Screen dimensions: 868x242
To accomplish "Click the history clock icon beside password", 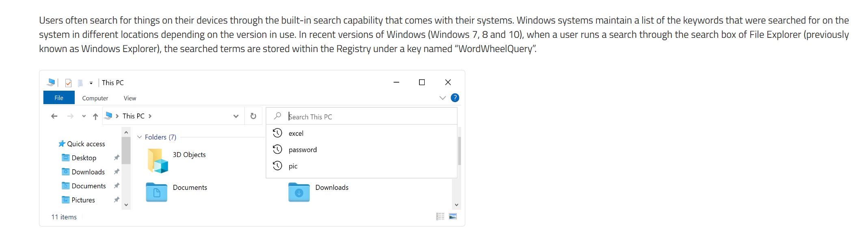I will point(277,149).
